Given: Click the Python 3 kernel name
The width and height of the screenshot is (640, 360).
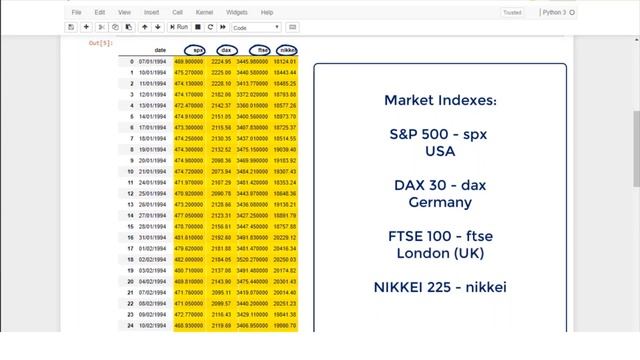Looking at the screenshot, I should [554, 12].
